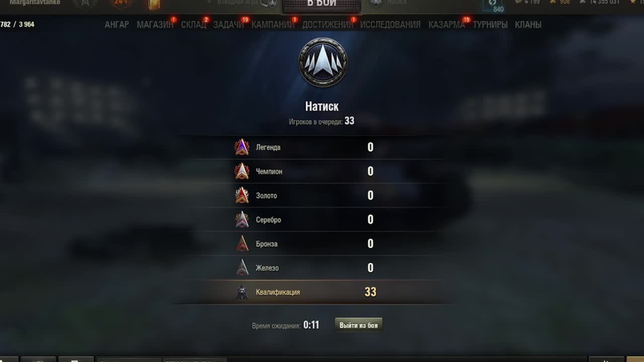Select the Железо rank icon
The width and height of the screenshot is (644, 362).
point(243,268)
